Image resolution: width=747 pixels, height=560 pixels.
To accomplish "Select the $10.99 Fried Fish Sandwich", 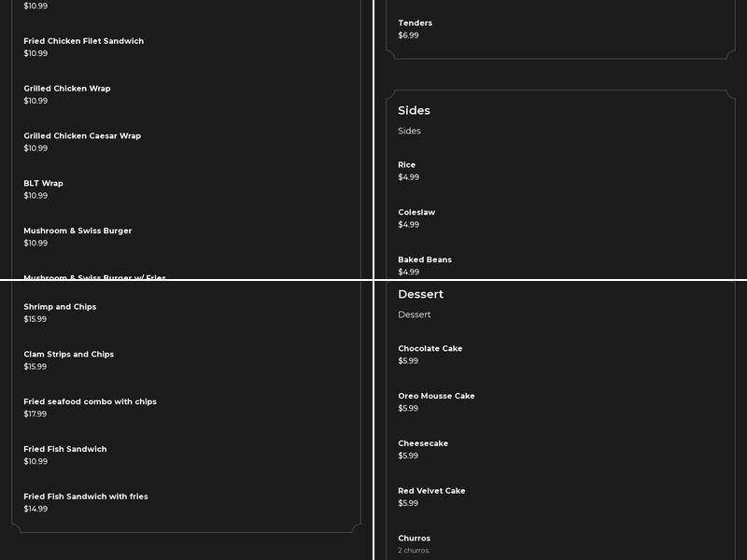I will pyautogui.click(x=65, y=450).
